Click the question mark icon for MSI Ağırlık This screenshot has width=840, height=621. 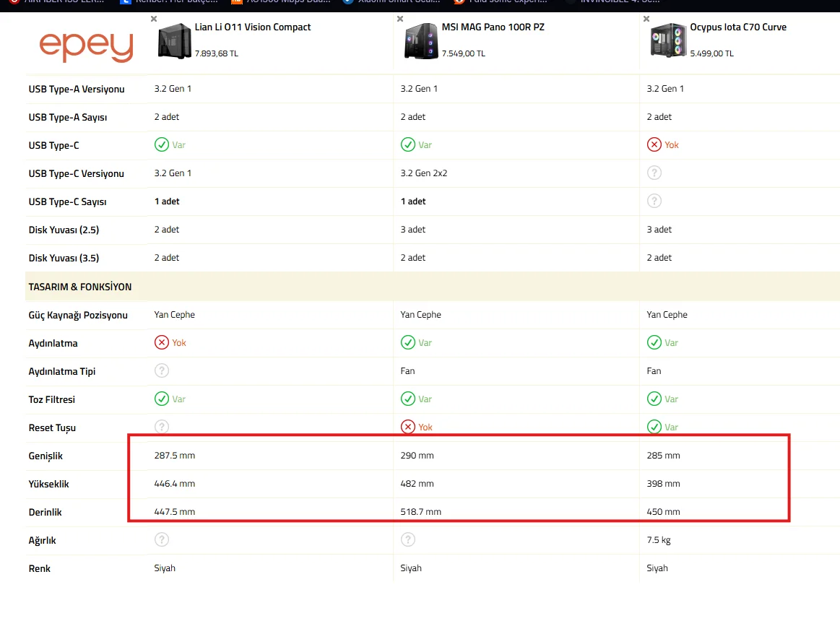click(x=408, y=539)
